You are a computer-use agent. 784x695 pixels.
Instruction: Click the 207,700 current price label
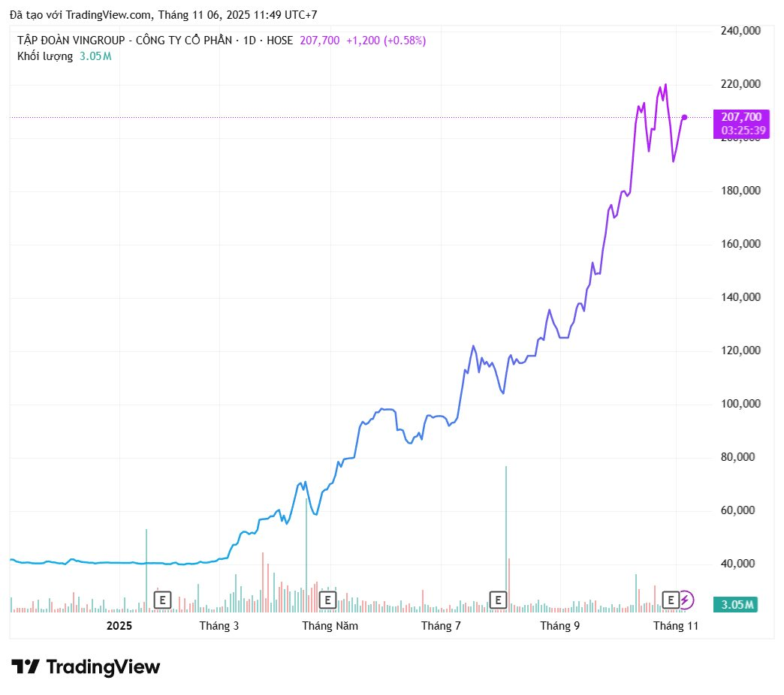(740, 117)
